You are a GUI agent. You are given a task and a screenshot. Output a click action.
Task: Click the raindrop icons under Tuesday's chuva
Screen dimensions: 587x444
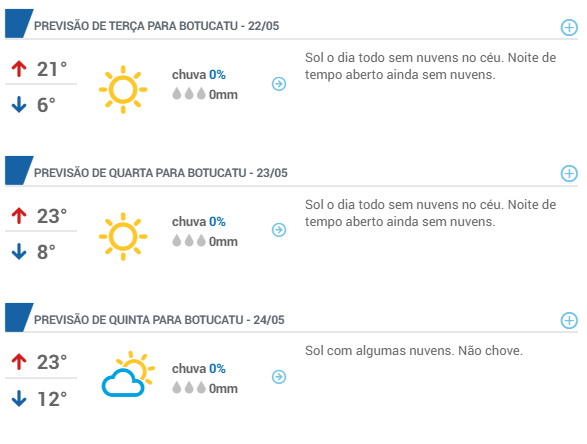189,94
